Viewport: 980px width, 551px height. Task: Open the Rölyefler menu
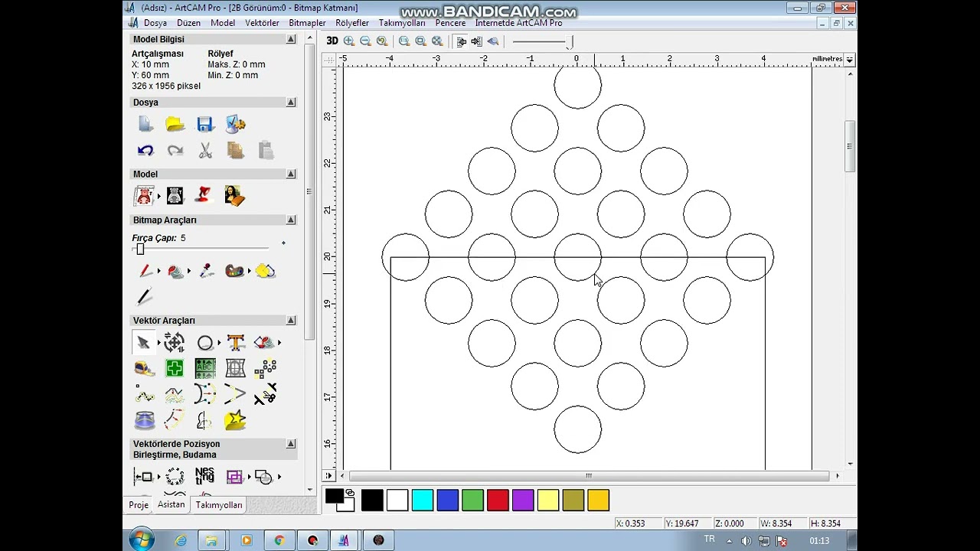352,23
